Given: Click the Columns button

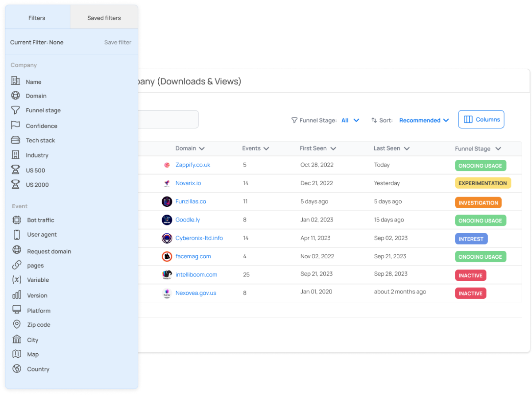Looking at the screenshot, I should tap(481, 119).
